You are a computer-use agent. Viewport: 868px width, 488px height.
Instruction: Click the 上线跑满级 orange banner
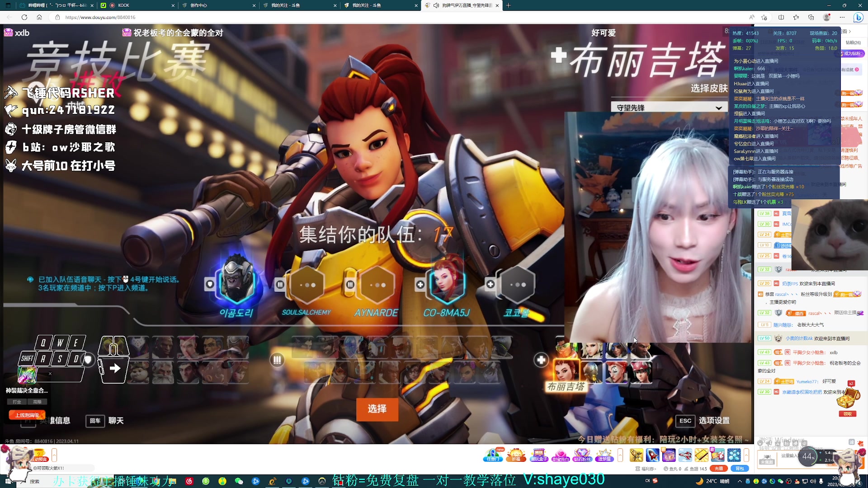coord(27,415)
